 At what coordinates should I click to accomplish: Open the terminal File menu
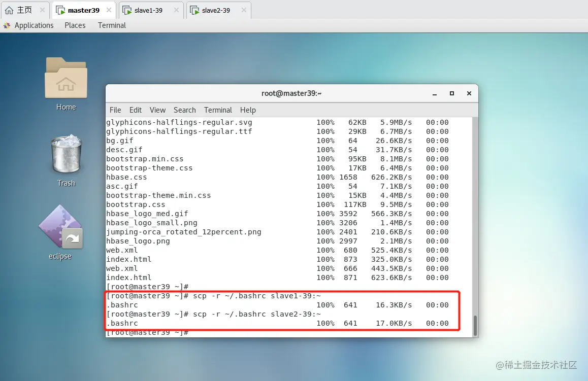115,110
